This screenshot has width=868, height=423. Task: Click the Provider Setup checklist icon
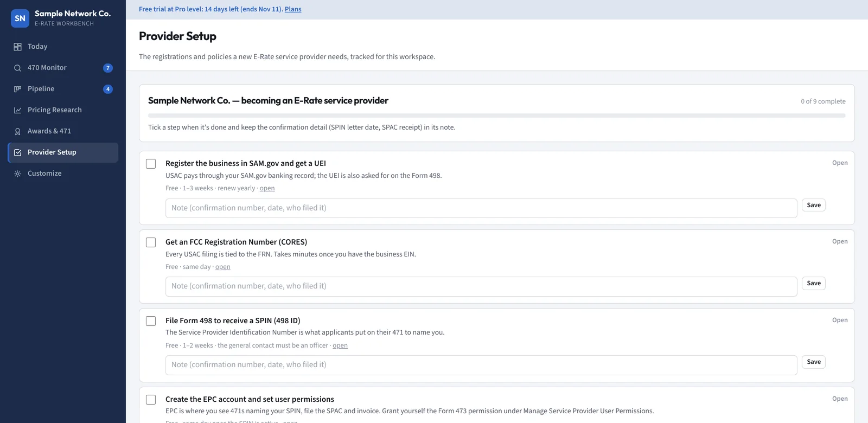pos(17,152)
